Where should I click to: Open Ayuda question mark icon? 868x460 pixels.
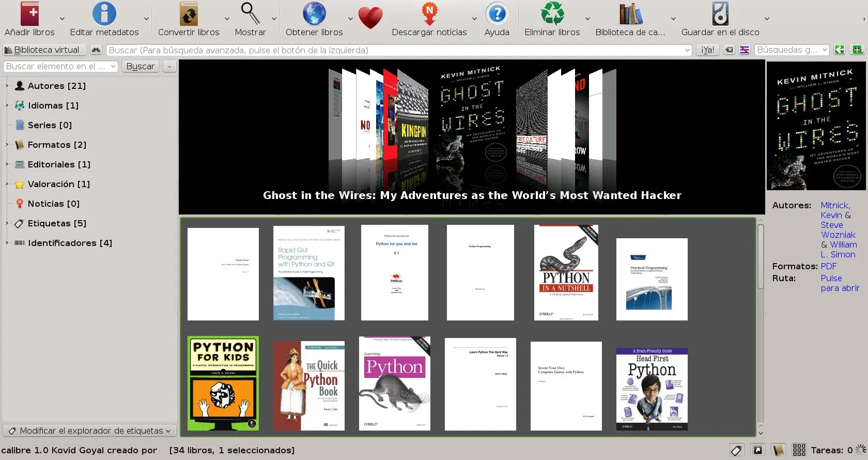tap(497, 14)
